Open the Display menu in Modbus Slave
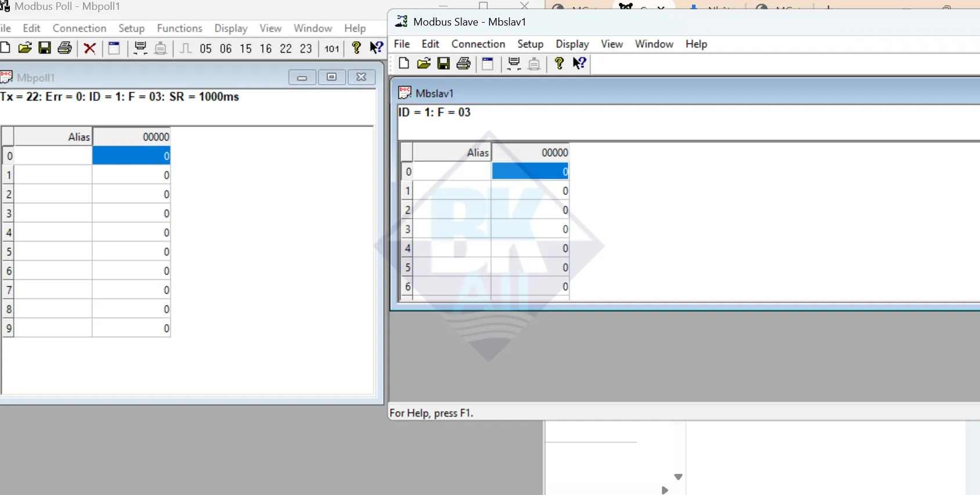The width and height of the screenshot is (980, 495). click(x=572, y=44)
